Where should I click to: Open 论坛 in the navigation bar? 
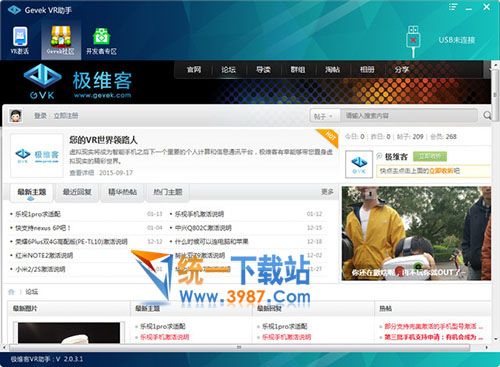point(229,70)
